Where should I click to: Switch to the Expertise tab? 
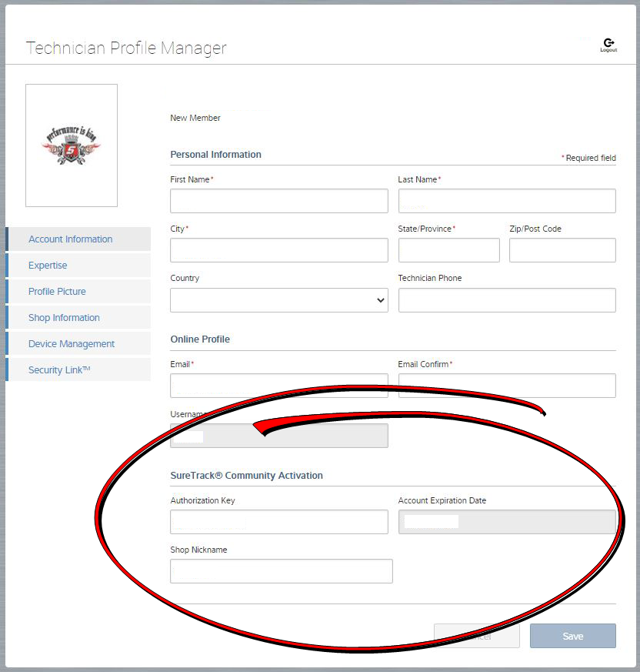pos(48,266)
